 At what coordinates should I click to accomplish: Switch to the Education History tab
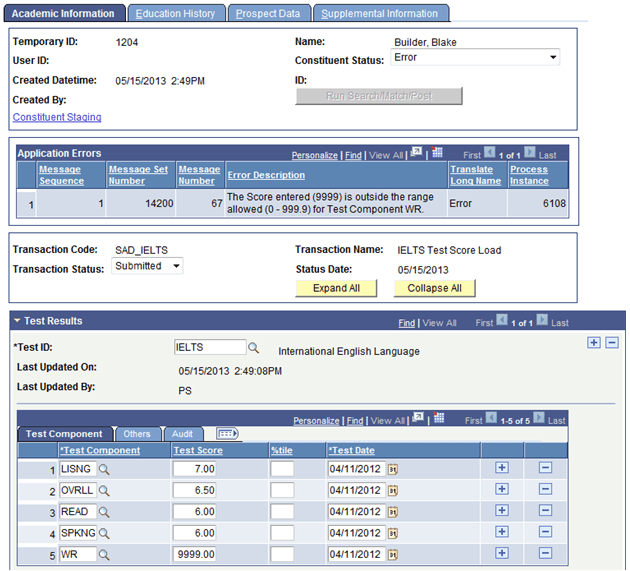pyautogui.click(x=175, y=14)
